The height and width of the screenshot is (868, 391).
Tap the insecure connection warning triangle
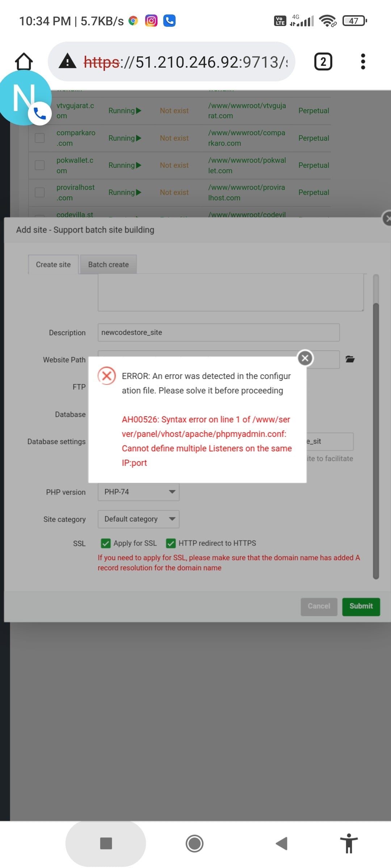[68, 61]
